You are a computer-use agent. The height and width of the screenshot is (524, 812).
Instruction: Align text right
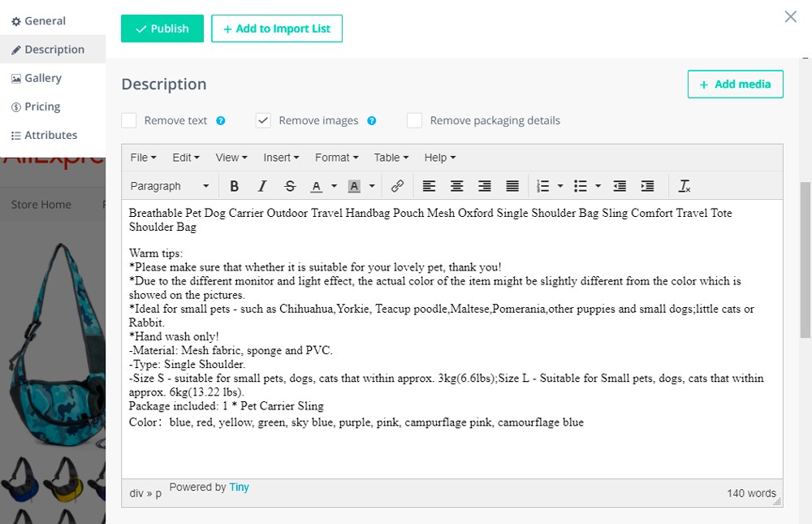[485, 186]
